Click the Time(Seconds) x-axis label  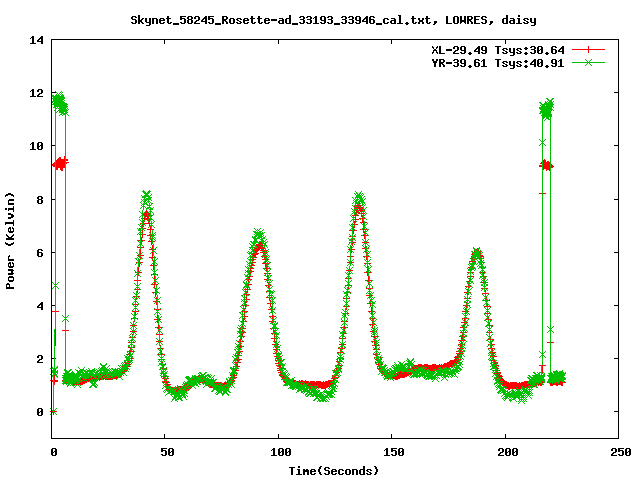(x=334, y=471)
